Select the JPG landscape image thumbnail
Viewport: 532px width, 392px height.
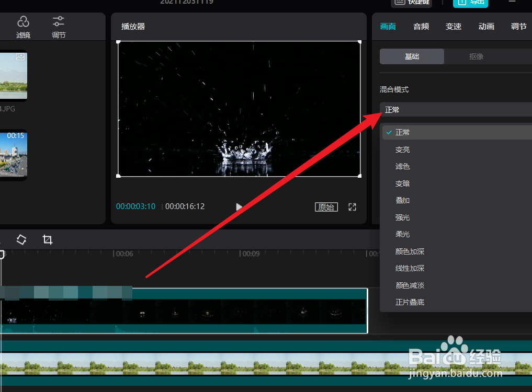13,75
